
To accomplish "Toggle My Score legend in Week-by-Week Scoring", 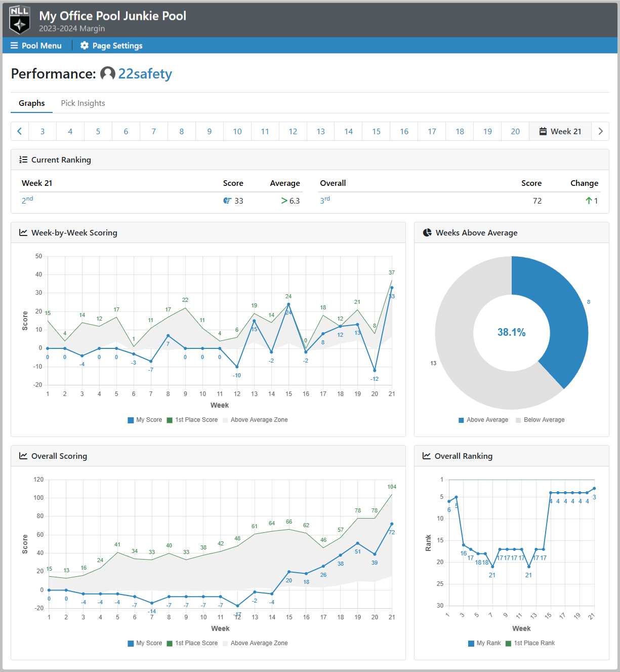I will coord(145,420).
